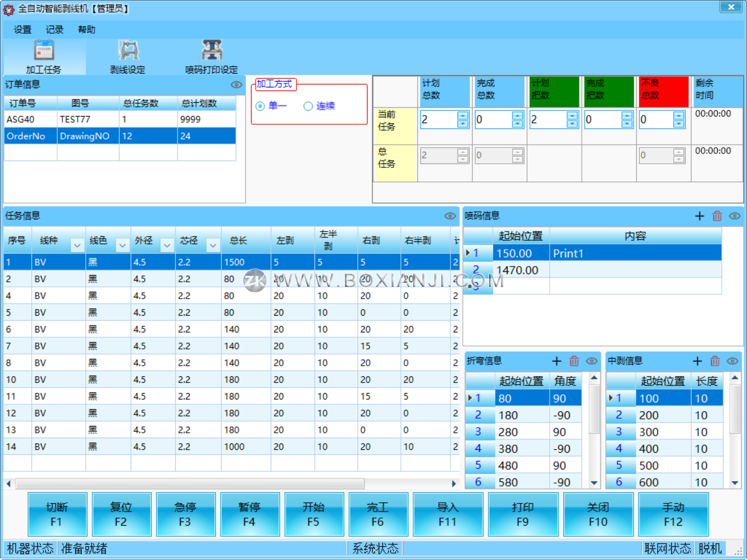747x560 pixels.
Task: Open the 帮助 menu
Action: (87, 30)
